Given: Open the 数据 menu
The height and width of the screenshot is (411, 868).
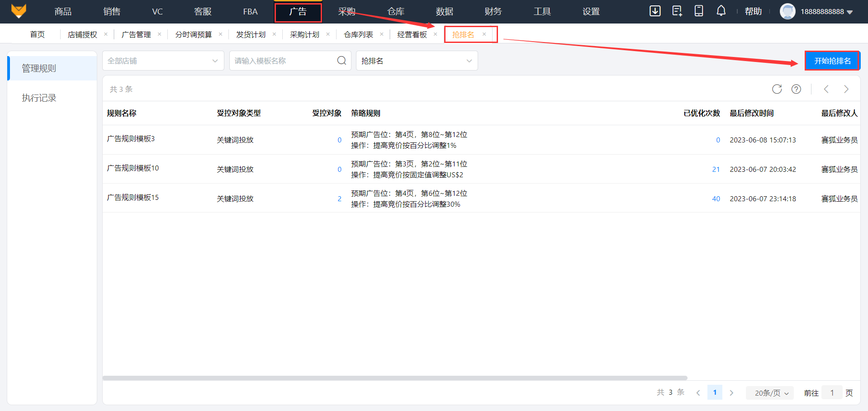Looking at the screenshot, I should click(445, 11).
